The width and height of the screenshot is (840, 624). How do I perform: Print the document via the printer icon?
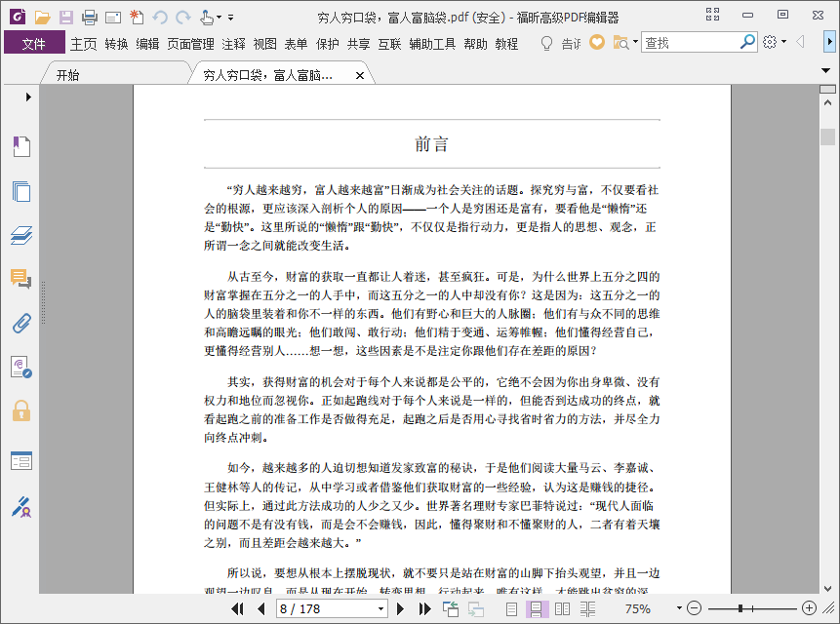tap(90, 18)
